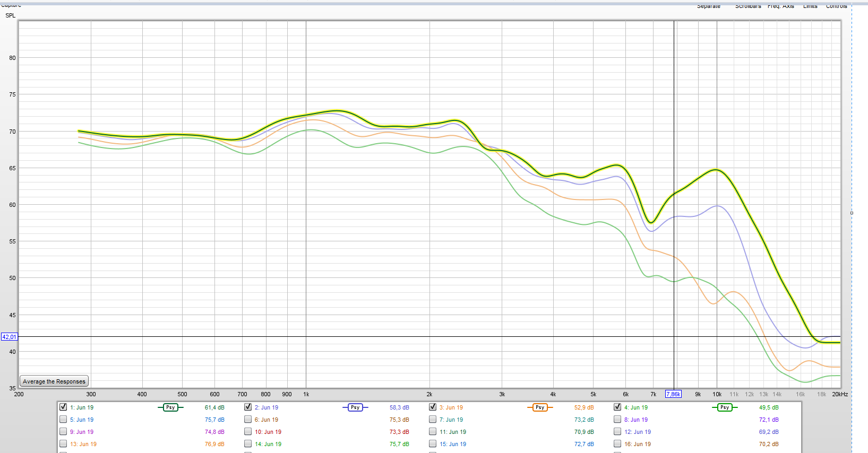Enable the 8: Jun 19 trace checkbox

[617, 419]
